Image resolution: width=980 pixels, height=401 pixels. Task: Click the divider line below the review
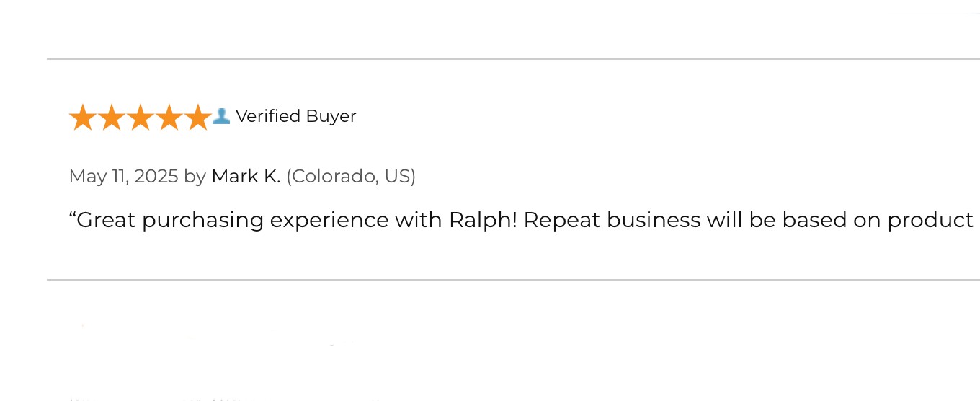(513, 280)
